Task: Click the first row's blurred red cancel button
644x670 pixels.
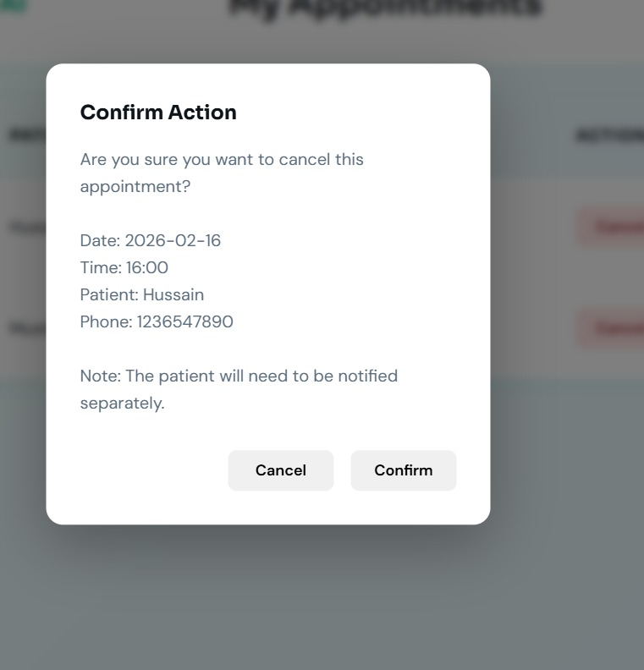Action: [611, 227]
